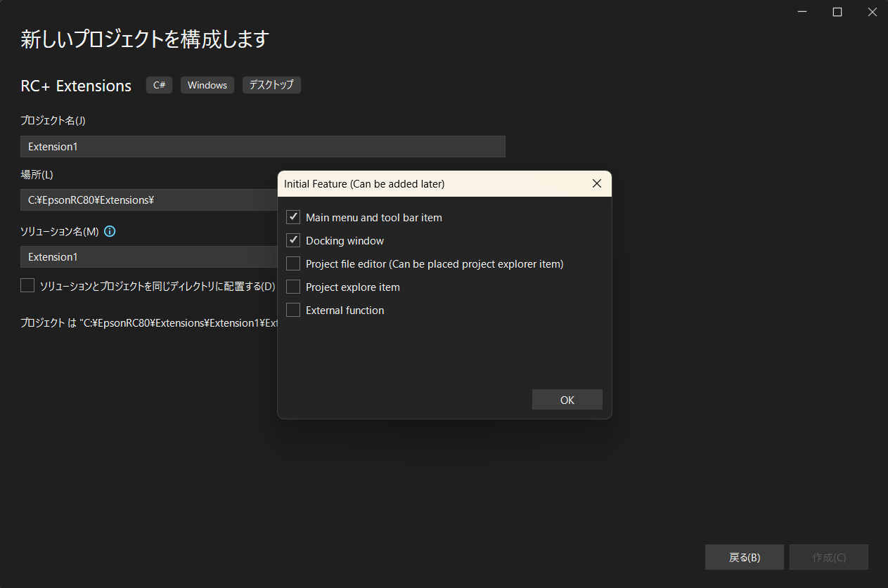Click the info icon beside ソリューション名

tap(110, 231)
